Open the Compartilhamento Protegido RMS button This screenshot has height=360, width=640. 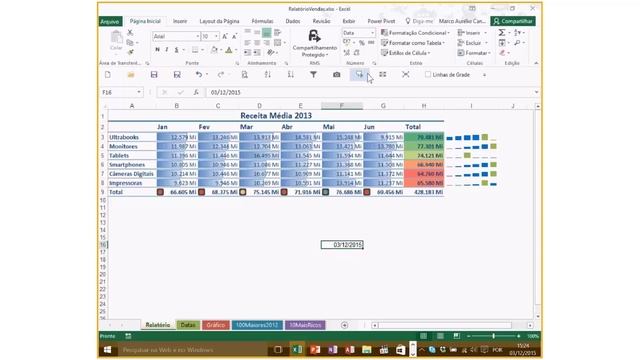pos(314,43)
